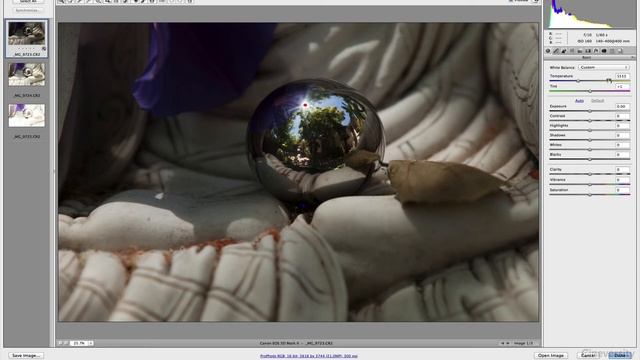This screenshot has width=640, height=360.
Task: Open the HSL / Grayscale panel tab icon
Action: (x=572, y=51)
